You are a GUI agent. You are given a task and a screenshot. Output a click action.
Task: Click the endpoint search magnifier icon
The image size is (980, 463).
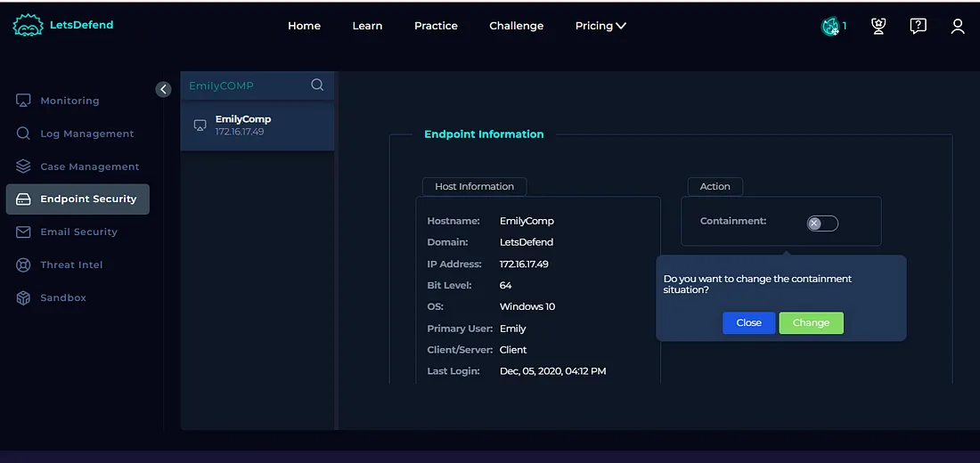point(317,85)
